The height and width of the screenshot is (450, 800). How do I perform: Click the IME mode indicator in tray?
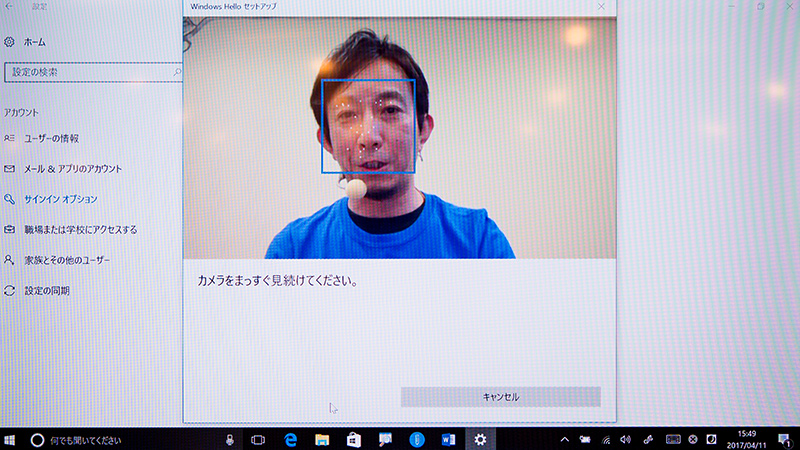click(711, 439)
